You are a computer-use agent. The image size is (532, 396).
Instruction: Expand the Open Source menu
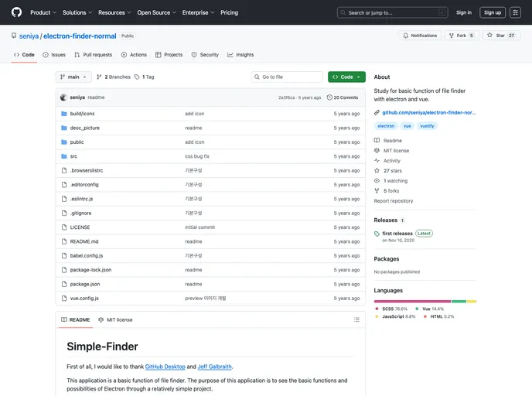pos(157,12)
